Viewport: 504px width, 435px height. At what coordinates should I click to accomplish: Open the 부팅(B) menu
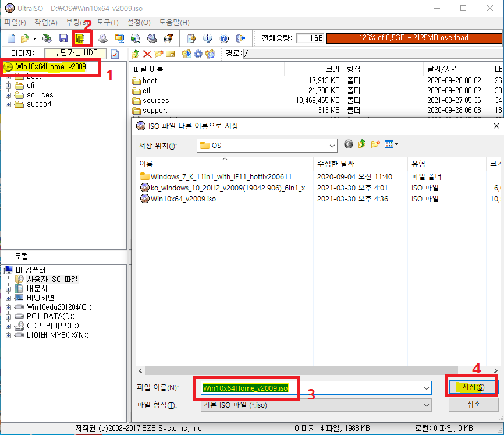click(x=77, y=23)
